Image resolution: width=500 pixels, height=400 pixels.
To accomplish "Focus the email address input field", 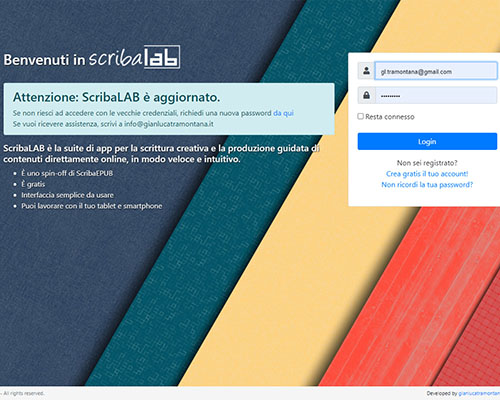I will point(436,71).
